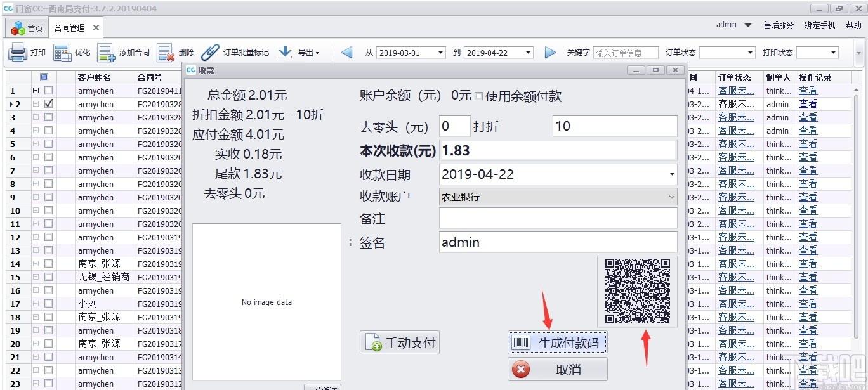
Task: Click the 查看 link in row 1
Action: pos(808,91)
